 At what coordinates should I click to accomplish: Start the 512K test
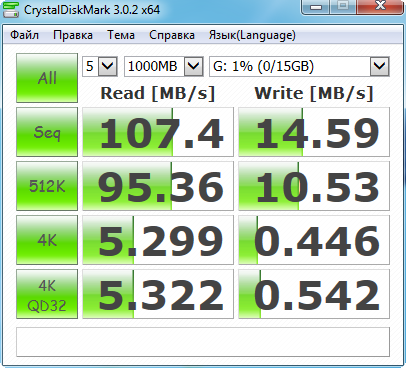pyautogui.click(x=47, y=186)
